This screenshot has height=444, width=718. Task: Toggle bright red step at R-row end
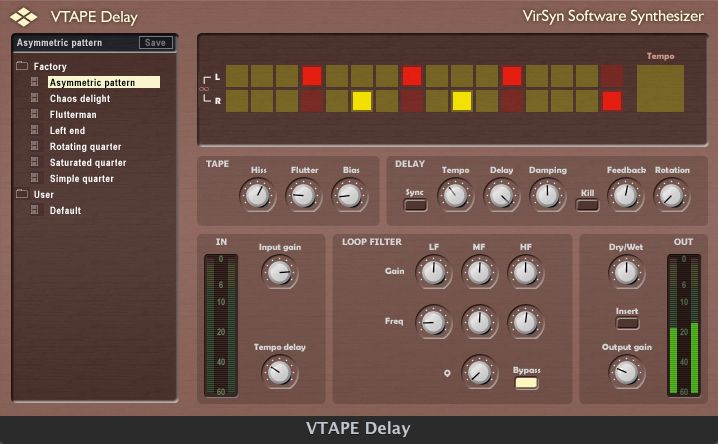(612, 101)
